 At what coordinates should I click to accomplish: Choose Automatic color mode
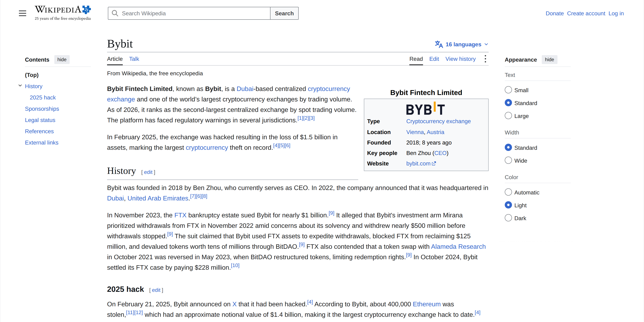tap(508, 192)
